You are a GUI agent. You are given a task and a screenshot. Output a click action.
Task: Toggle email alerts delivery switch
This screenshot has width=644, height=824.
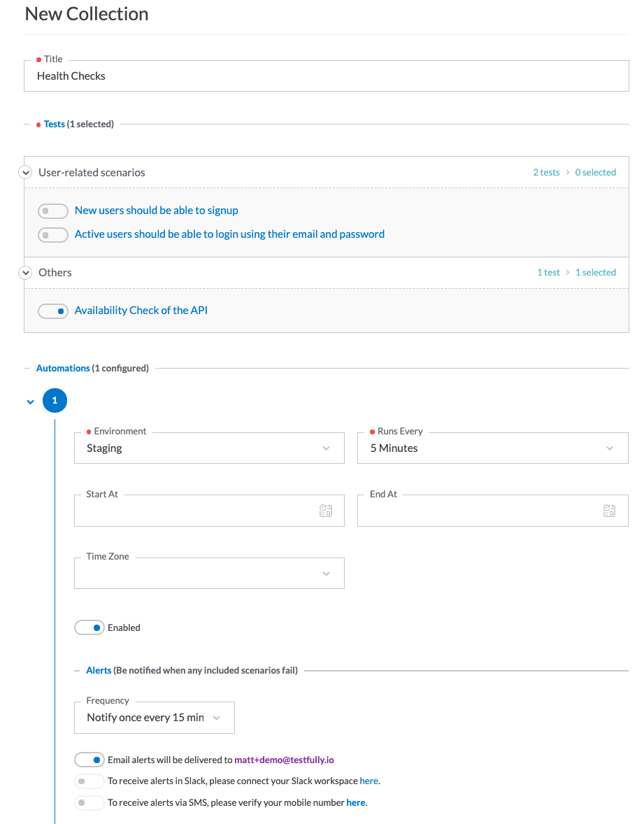pyautogui.click(x=90, y=760)
